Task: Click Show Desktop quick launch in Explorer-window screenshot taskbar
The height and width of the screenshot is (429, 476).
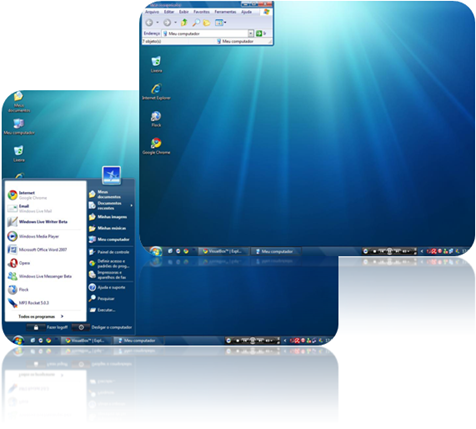Action: tap(170, 251)
